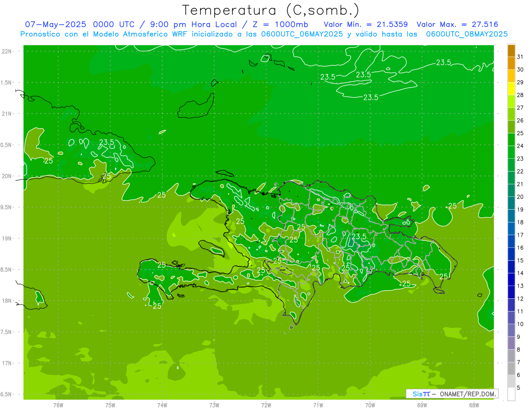Viewport: 532px width, 411px height.
Task: Click the brown-orange swatch above the 31 label
Action: (x=511, y=51)
